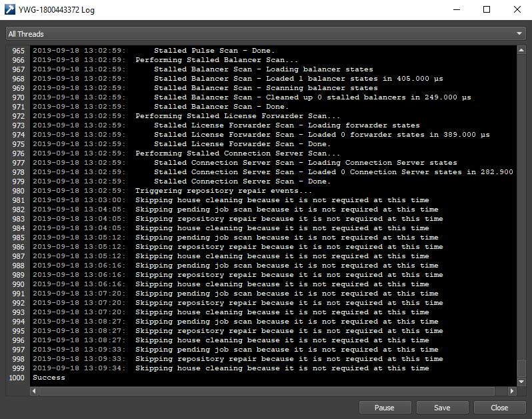Click 'Loaded 0 Connection Server states' line
The image size is (532, 419).
(x=273, y=172)
